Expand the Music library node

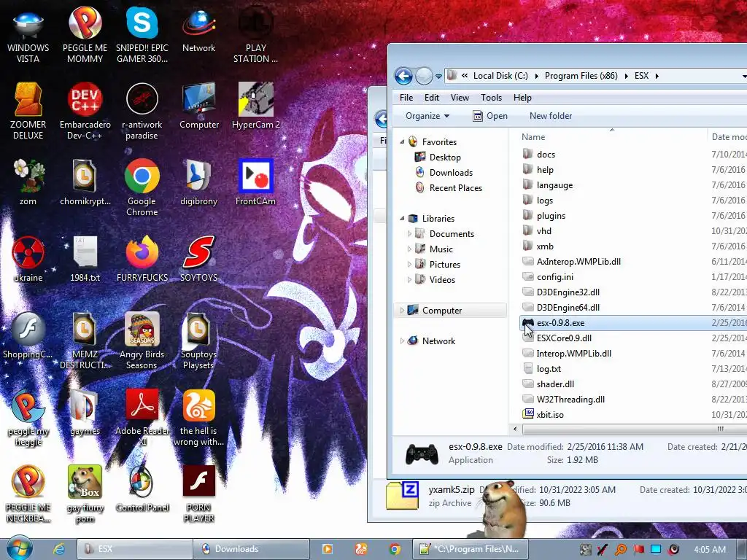click(x=409, y=249)
